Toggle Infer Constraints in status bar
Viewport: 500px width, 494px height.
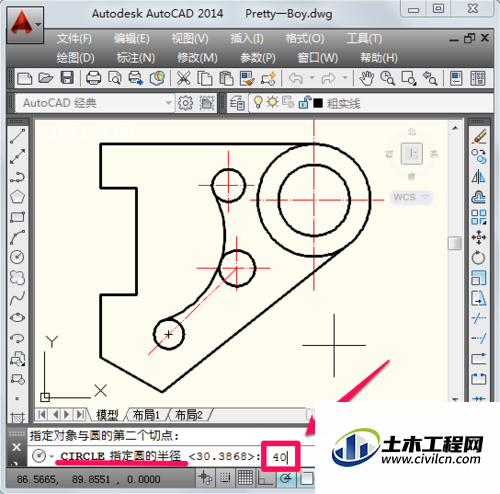pyautogui.click(x=205, y=479)
